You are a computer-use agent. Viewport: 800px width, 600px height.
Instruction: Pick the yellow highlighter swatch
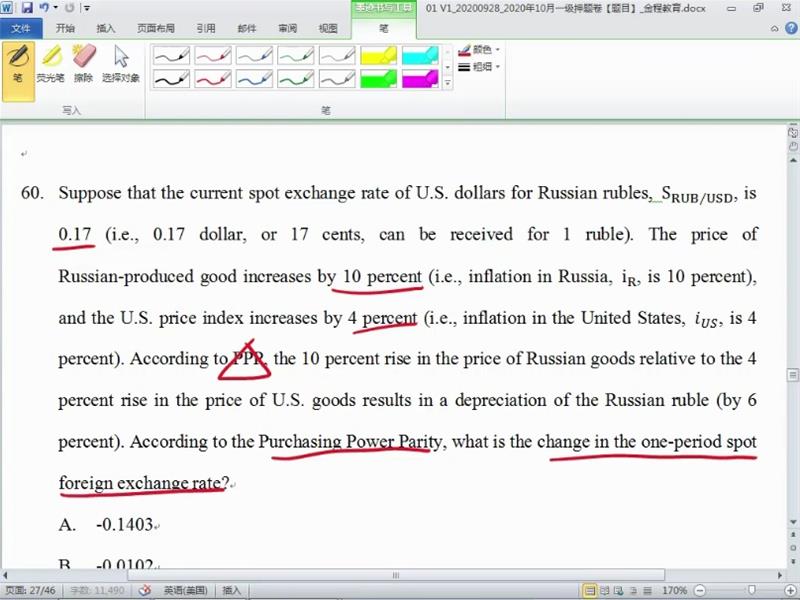click(378, 55)
